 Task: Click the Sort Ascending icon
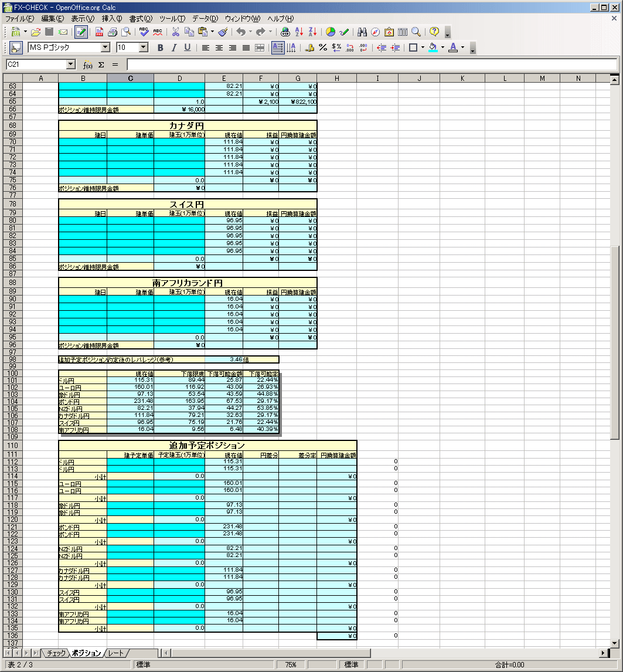tap(299, 32)
